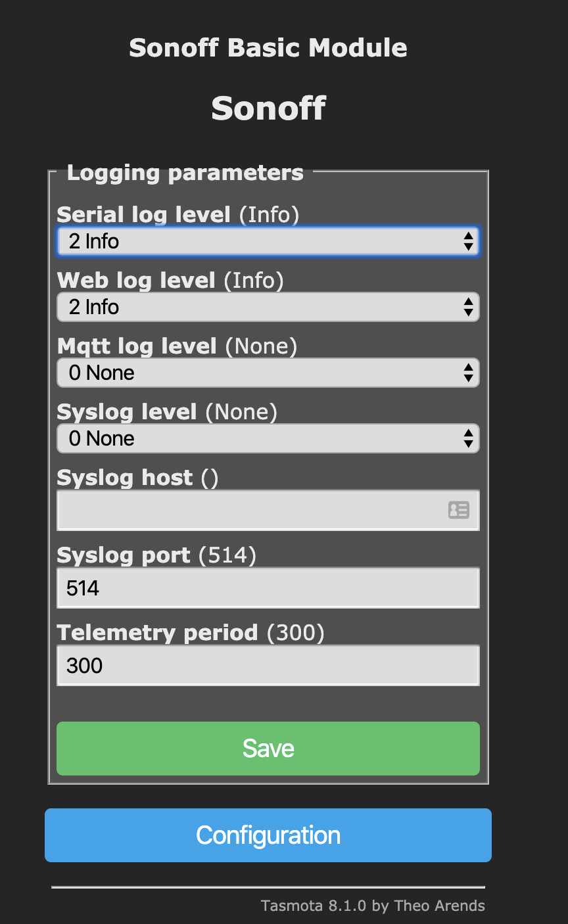The image size is (568, 924).
Task: Focus the Syslog host text field
Action: pyautogui.click(x=250, y=510)
